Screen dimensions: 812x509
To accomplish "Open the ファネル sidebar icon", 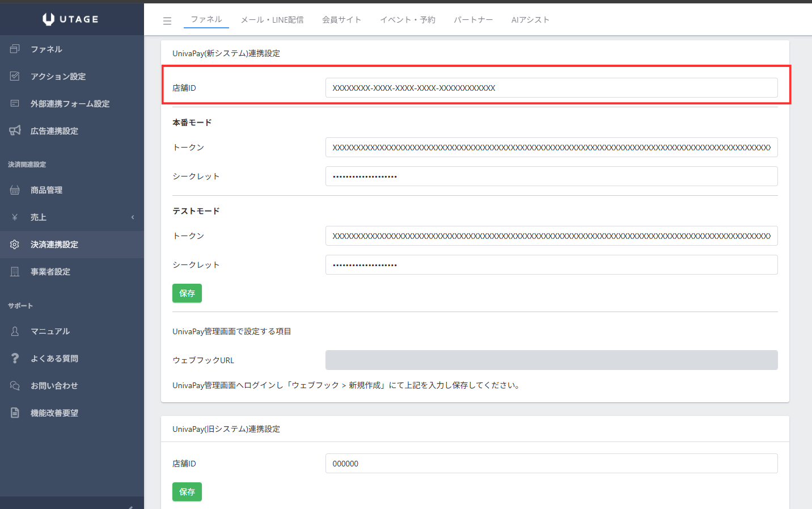I will (15, 49).
